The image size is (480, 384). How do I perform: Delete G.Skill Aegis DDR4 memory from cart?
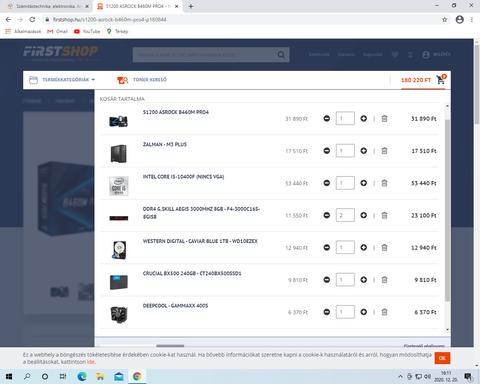384,215
